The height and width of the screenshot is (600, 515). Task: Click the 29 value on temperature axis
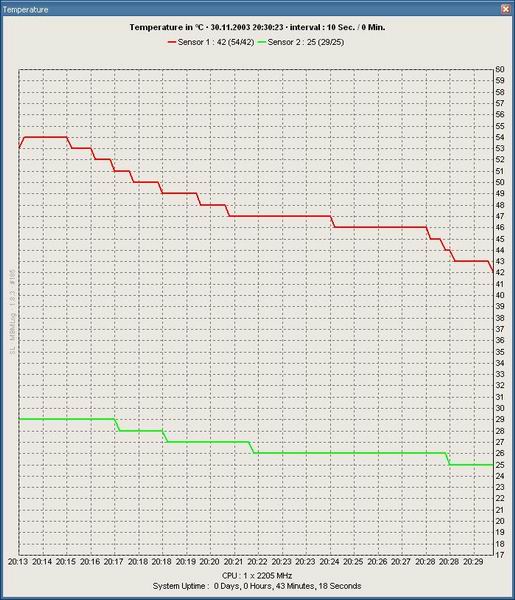[500, 419]
